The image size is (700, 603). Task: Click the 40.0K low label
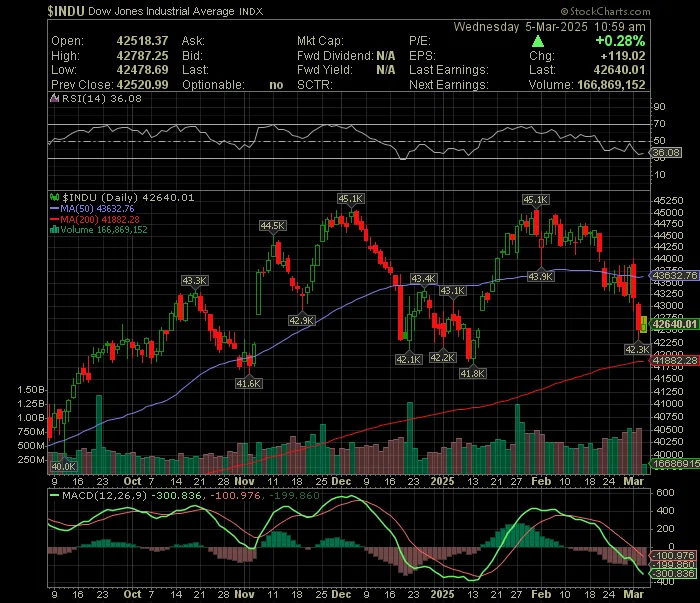pos(64,466)
